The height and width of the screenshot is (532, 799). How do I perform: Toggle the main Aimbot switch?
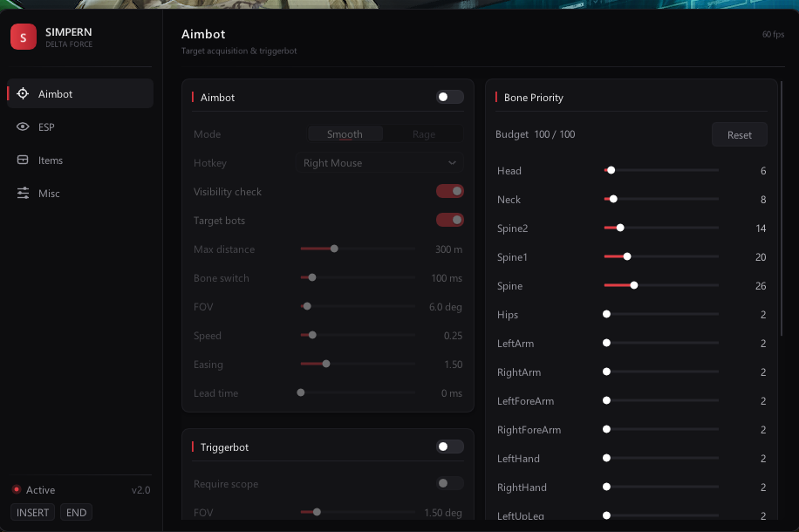450,97
